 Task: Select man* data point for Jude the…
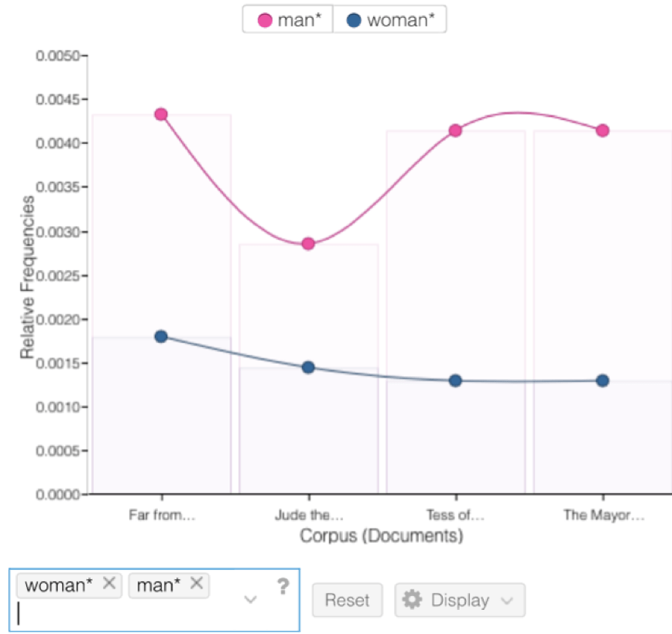tap(308, 244)
